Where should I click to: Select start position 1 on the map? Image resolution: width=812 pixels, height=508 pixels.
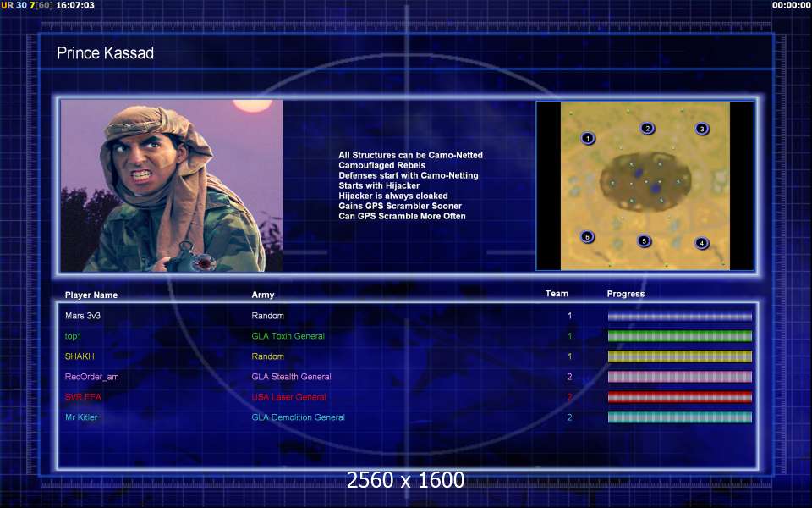pyautogui.click(x=588, y=138)
